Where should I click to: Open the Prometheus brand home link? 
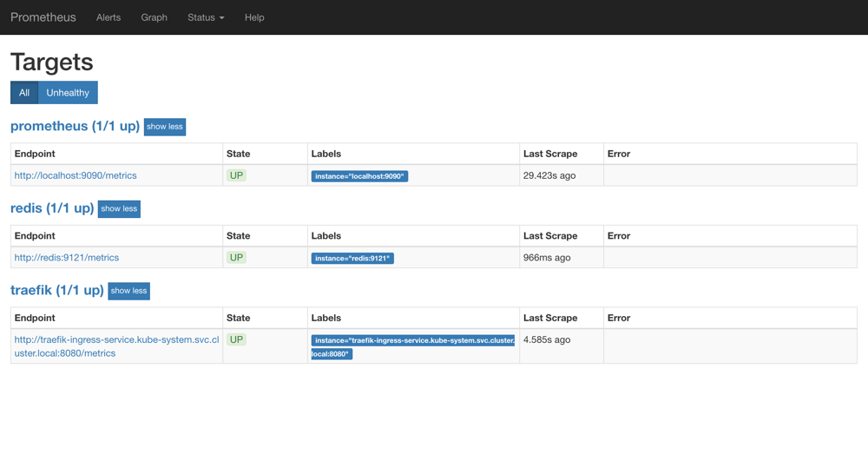click(43, 17)
